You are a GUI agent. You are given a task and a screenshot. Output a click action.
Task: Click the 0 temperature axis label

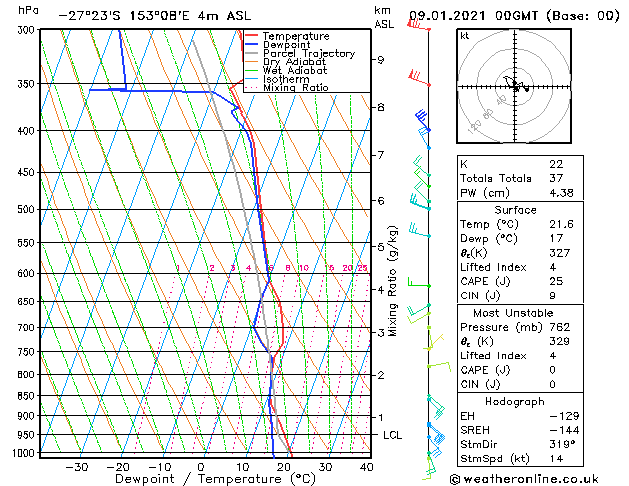click(x=201, y=467)
